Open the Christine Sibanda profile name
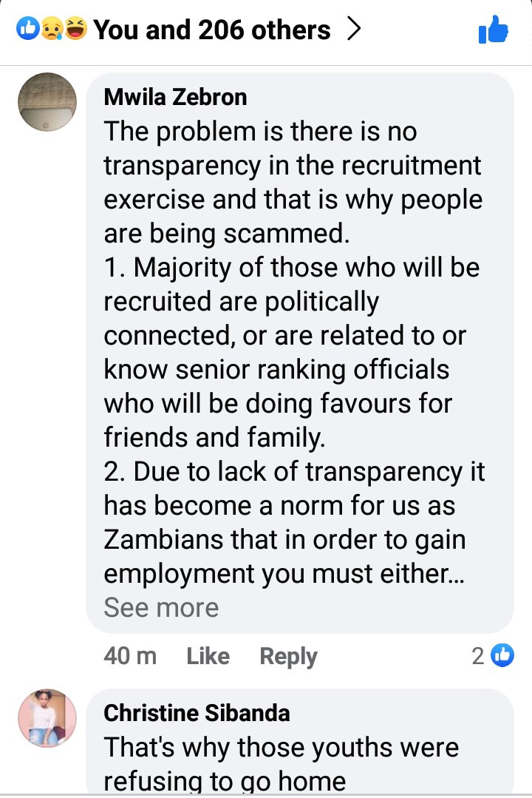Image resolution: width=532 pixels, height=798 pixels. tap(197, 712)
